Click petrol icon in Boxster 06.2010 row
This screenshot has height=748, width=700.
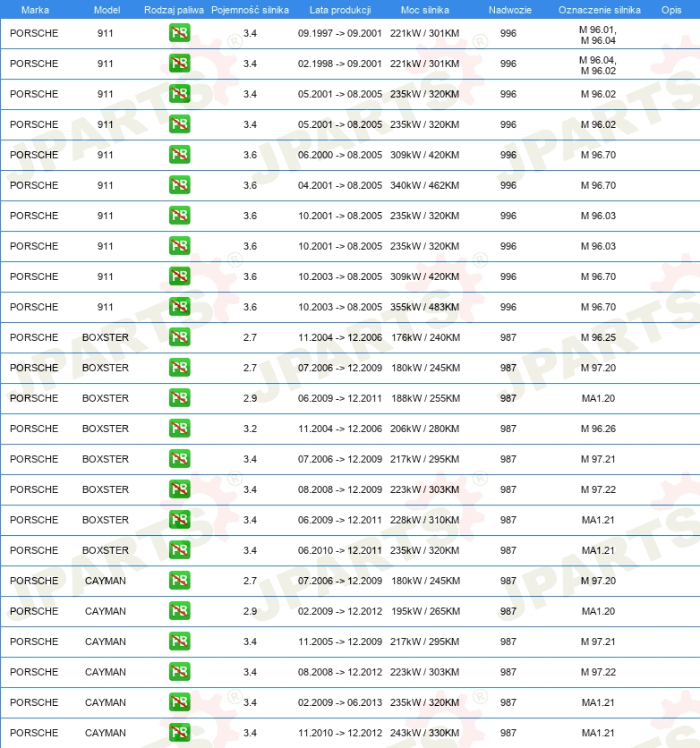(x=179, y=550)
